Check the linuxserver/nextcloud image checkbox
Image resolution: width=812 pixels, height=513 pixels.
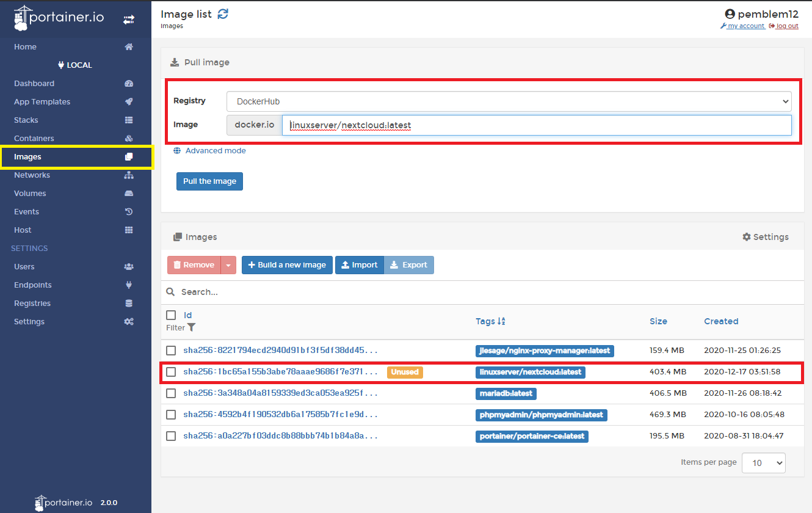171,372
